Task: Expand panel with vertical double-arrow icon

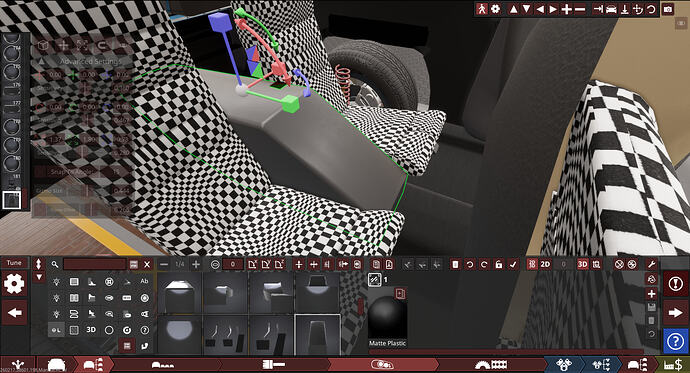Action: tap(39, 264)
